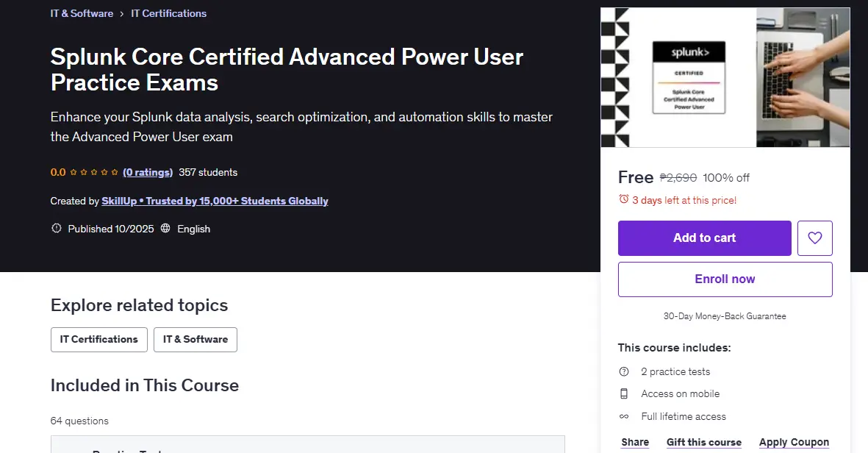The height and width of the screenshot is (453, 868).
Task: Click the '100% off' text
Action: click(725, 178)
